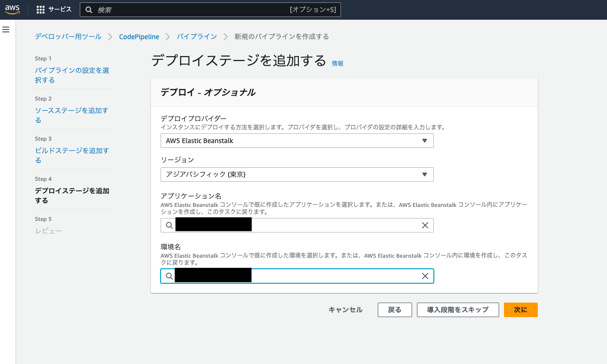
Task: Open the region dropdown アジアパシフィック (東京)
Action: 297,175
